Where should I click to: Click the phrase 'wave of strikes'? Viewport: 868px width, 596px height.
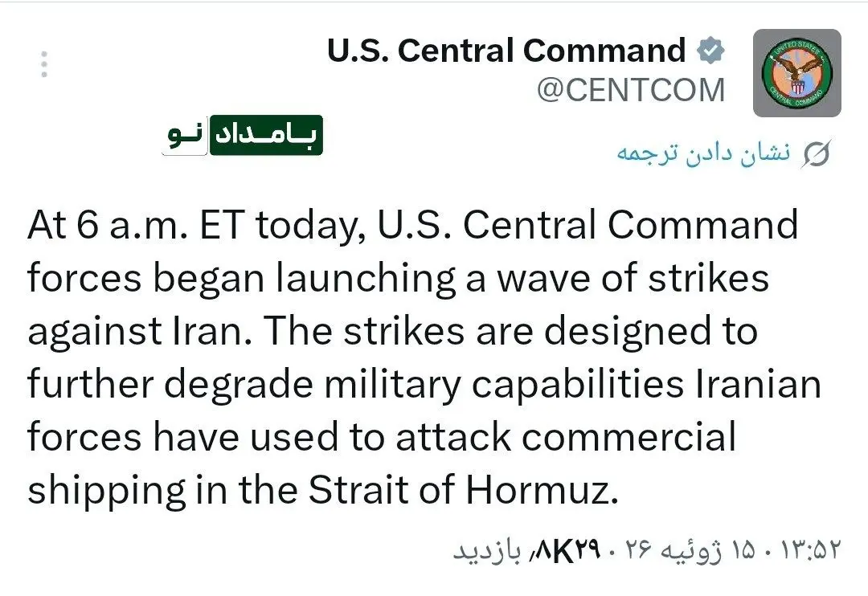633,278
